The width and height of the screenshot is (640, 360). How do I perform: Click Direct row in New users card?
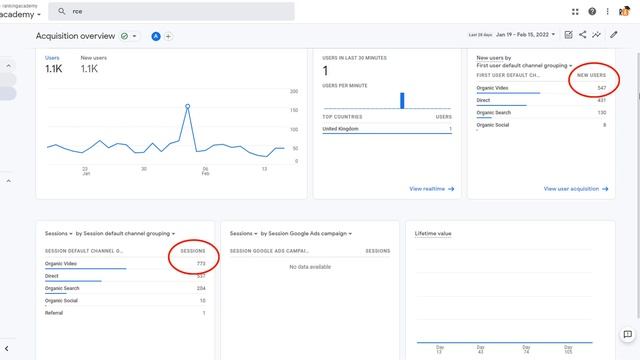(x=541, y=100)
